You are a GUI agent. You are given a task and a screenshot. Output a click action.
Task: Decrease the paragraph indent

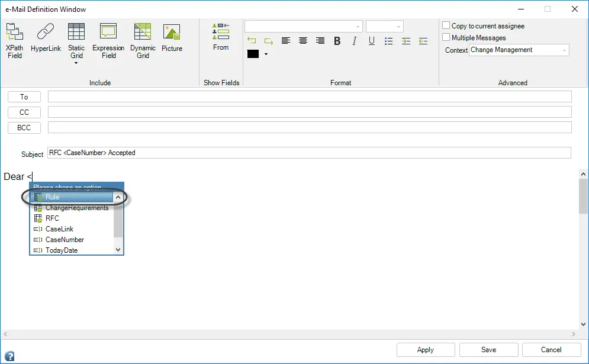point(423,41)
